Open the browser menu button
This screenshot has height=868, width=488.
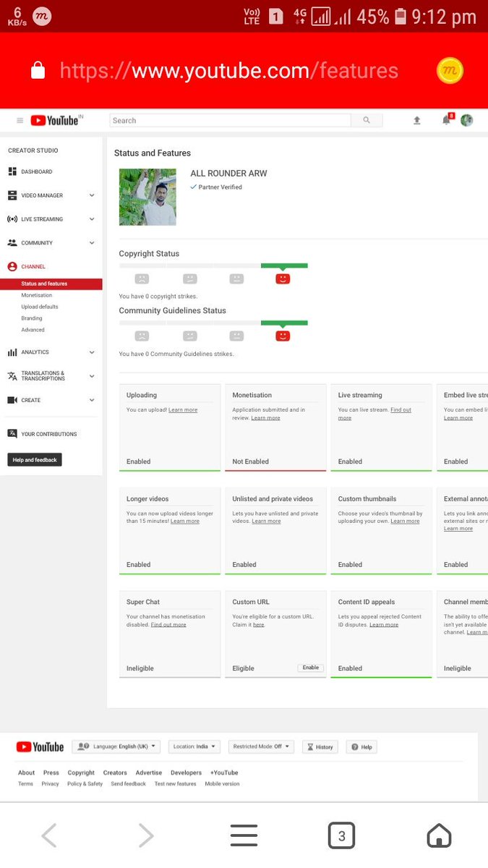point(244,835)
